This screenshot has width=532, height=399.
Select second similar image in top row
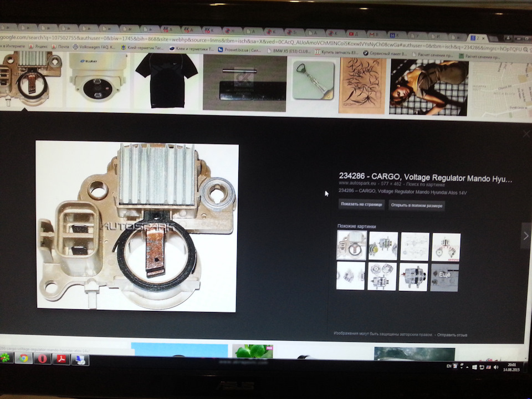coord(383,246)
